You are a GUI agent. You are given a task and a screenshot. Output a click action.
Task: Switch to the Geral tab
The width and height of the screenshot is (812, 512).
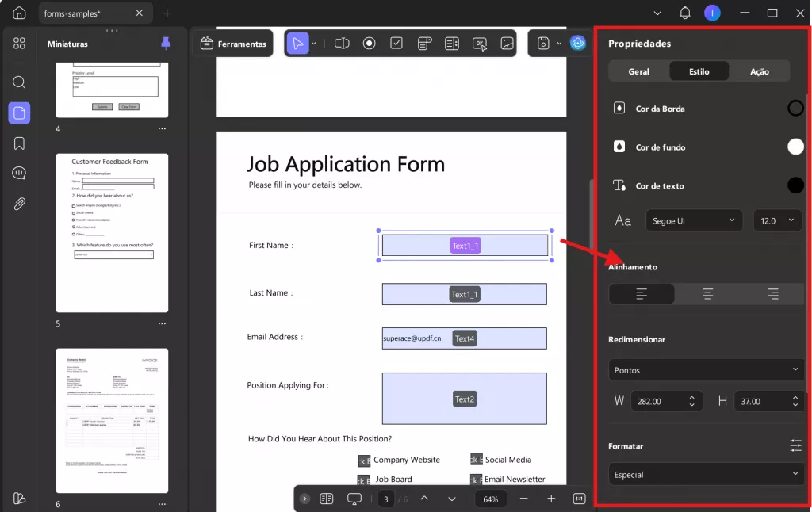click(638, 71)
